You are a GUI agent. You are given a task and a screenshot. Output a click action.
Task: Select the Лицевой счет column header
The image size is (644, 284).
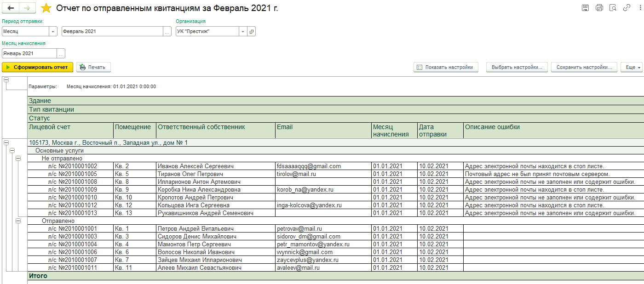click(x=70, y=131)
